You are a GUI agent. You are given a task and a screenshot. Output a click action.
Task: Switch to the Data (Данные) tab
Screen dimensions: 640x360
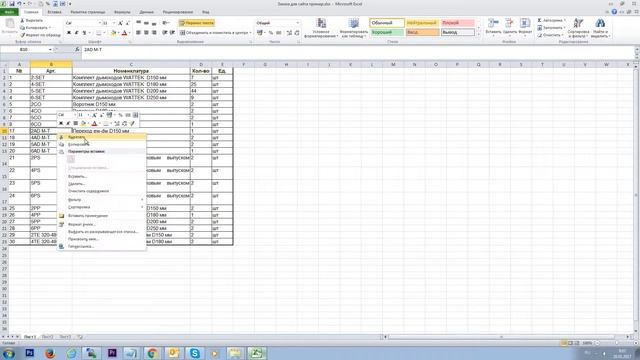[147, 12]
